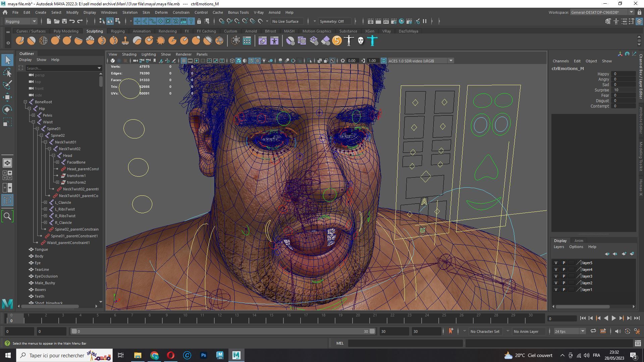Image resolution: width=644 pixels, height=362 pixels.
Task: Click Layers menu in layer editor
Action: pyautogui.click(x=558, y=247)
